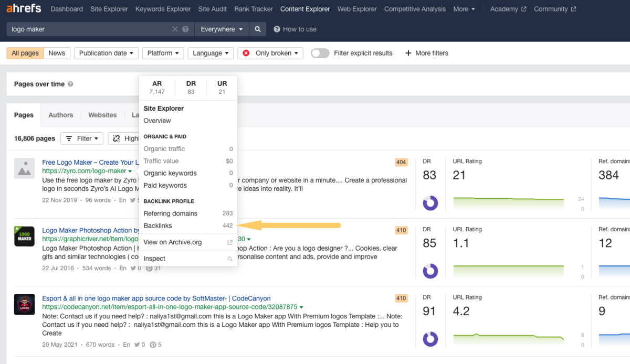Image resolution: width=630 pixels, height=364 pixels.
Task: Click DR 85 donut chart
Action: point(430,271)
